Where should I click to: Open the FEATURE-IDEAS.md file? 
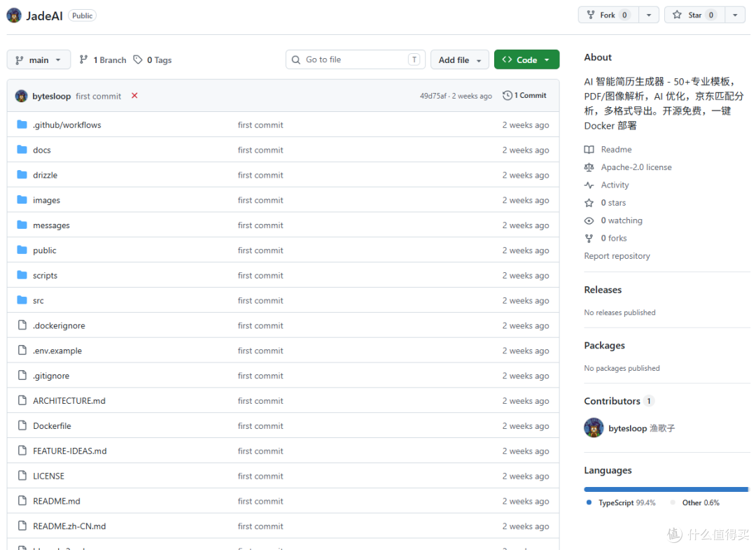pos(70,451)
